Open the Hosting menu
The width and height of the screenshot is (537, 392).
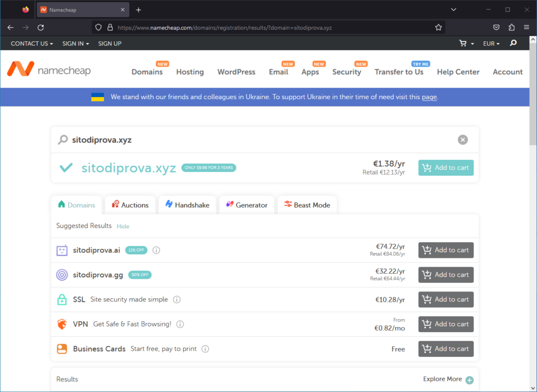coord(190,72)
